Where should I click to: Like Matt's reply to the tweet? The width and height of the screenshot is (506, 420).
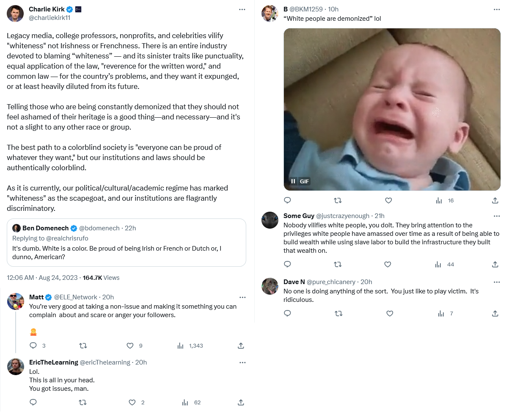pyautogui.click(x=130, y=346)
